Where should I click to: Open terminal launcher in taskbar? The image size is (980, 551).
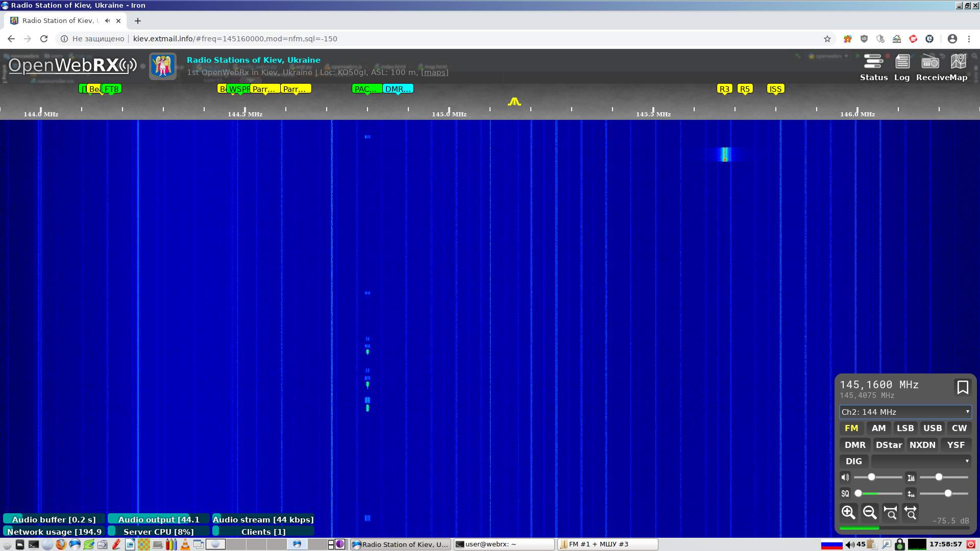click(x=33, y=544)
